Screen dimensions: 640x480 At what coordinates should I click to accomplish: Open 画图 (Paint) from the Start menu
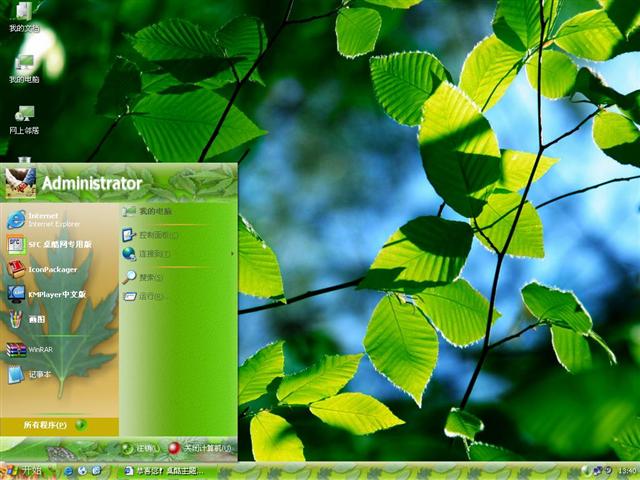point(26,319)
